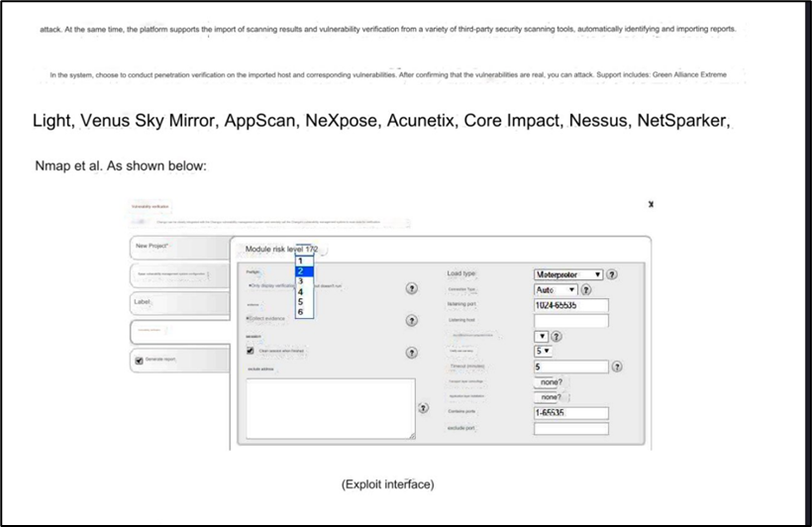Click the Module risk level heading
This screenshot has width=812, height=527.
coord(281,250)
